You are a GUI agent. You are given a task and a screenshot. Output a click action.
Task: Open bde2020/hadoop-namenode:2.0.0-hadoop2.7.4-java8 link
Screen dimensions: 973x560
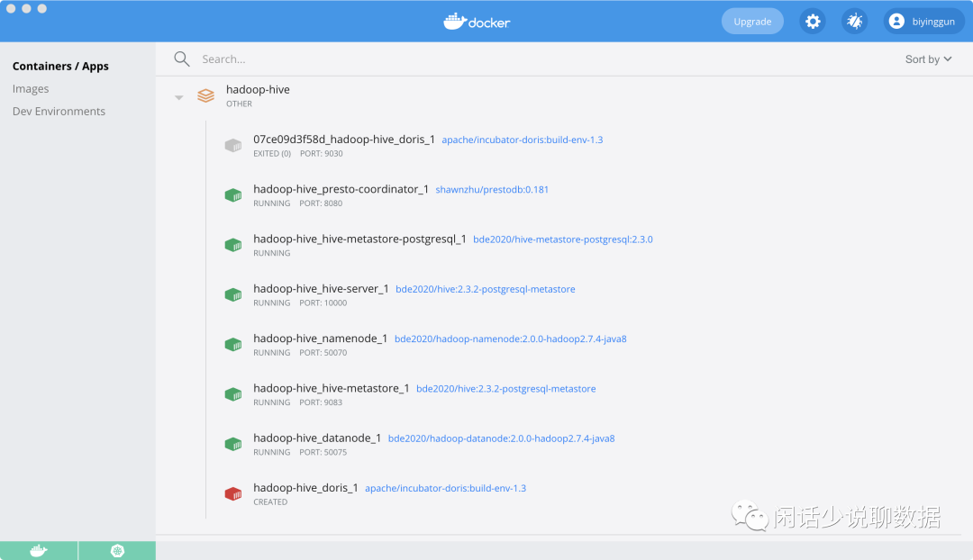511,339
